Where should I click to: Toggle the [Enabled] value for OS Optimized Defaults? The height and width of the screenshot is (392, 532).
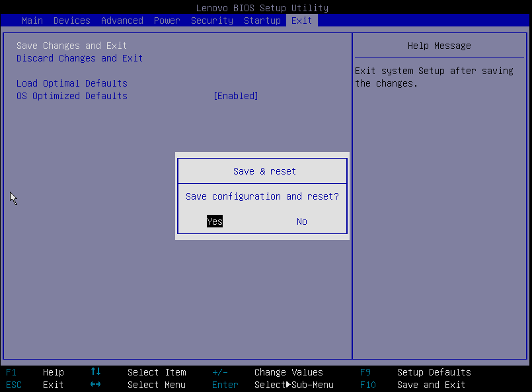tap(236, 96)
